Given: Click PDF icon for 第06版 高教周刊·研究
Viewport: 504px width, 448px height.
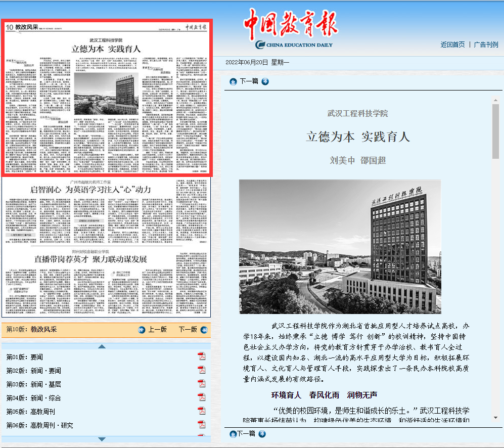Looking at the screenshot, I should click(x=202, y=425).
